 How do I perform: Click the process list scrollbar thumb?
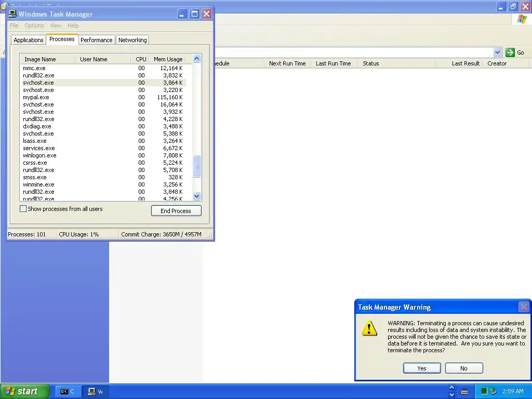click(x=196, y=166)
